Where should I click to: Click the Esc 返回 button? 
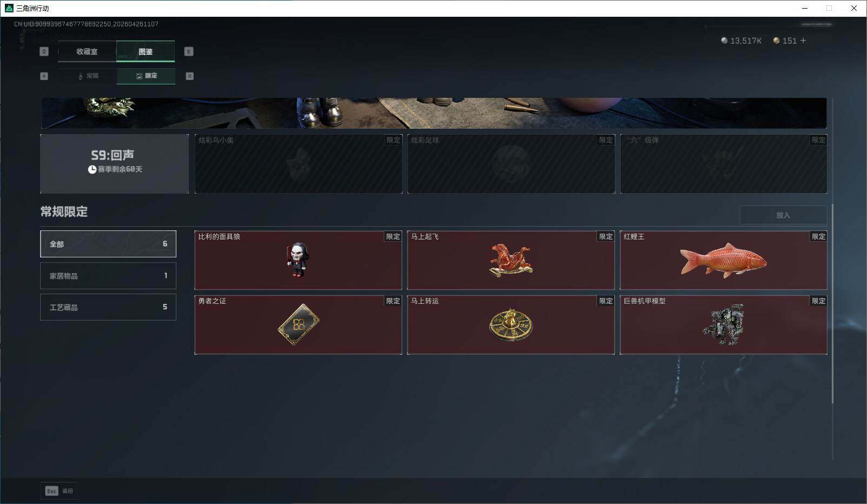tap(59, 491)
